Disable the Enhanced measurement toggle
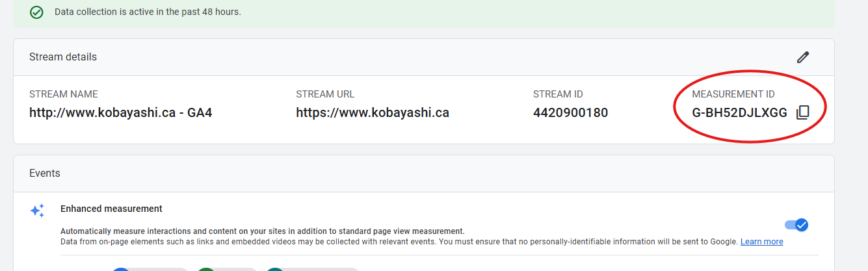This screenshot has height=271, width=868. coord(796,225)
